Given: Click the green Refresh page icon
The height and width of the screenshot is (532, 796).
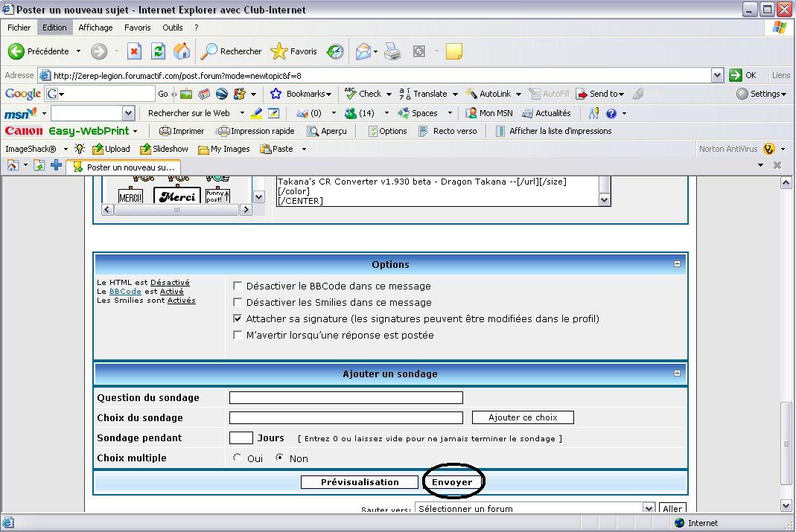Looking at the screenshot, I should coord(158,51).
